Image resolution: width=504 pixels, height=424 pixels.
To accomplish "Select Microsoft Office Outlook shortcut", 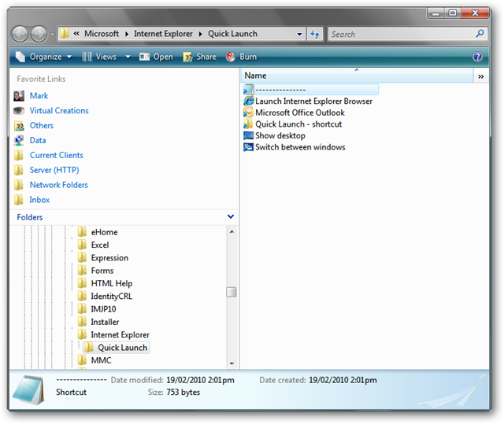I will tap(300, 112).
